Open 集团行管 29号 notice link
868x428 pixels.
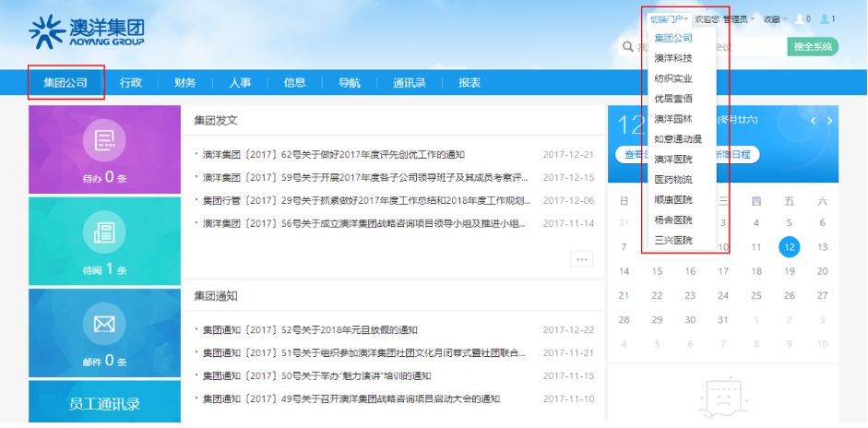click(x=367, y=200)
